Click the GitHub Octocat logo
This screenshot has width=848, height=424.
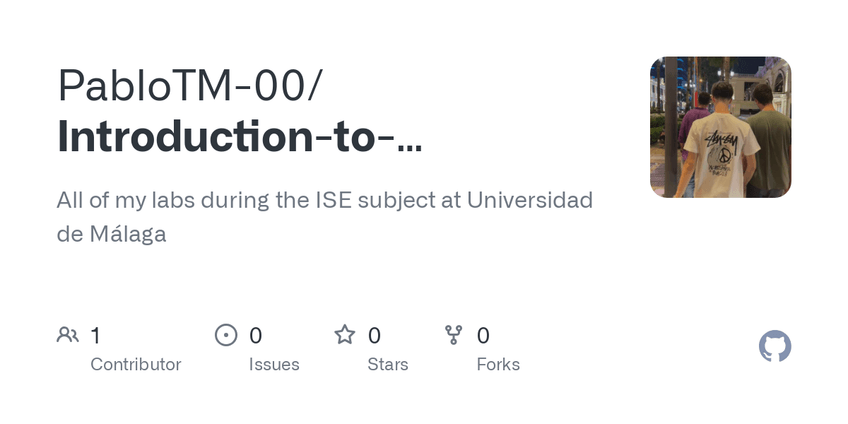[775, 346]
